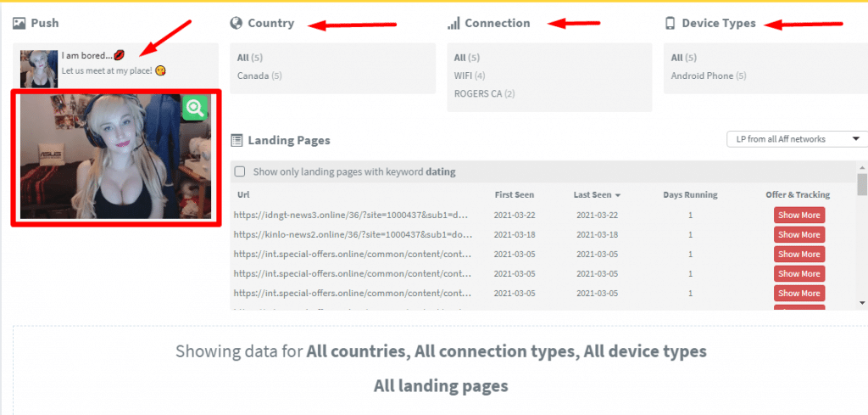Open the LP from all Aff networks dropdown
The image size is (868, 415).
pos(797,139)
